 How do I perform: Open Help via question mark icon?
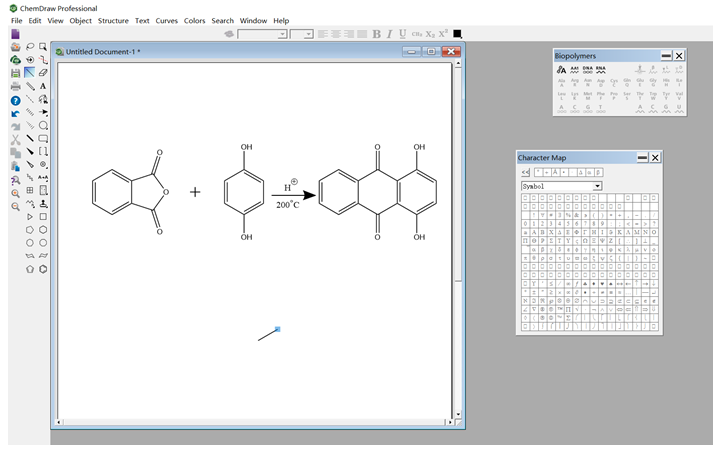pos(16,100)
